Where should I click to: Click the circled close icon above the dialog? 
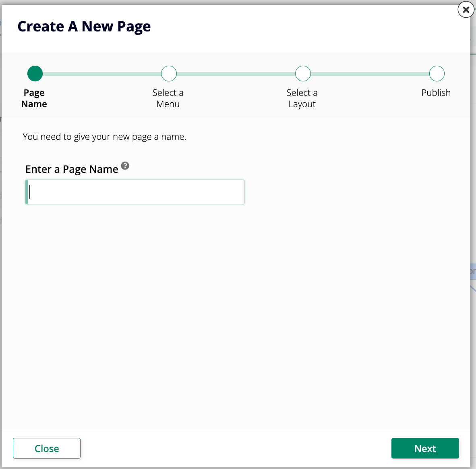(466, 10)
